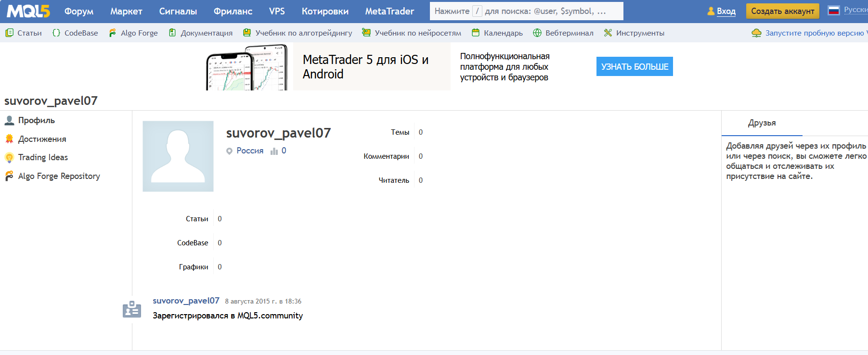The height and width of the screenshot is (355, 868).
Task: Open the Россия country link
Action: point(250,151)
